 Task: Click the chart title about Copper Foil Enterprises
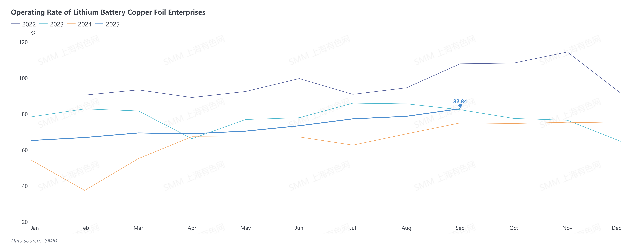(x=108, y=12)
